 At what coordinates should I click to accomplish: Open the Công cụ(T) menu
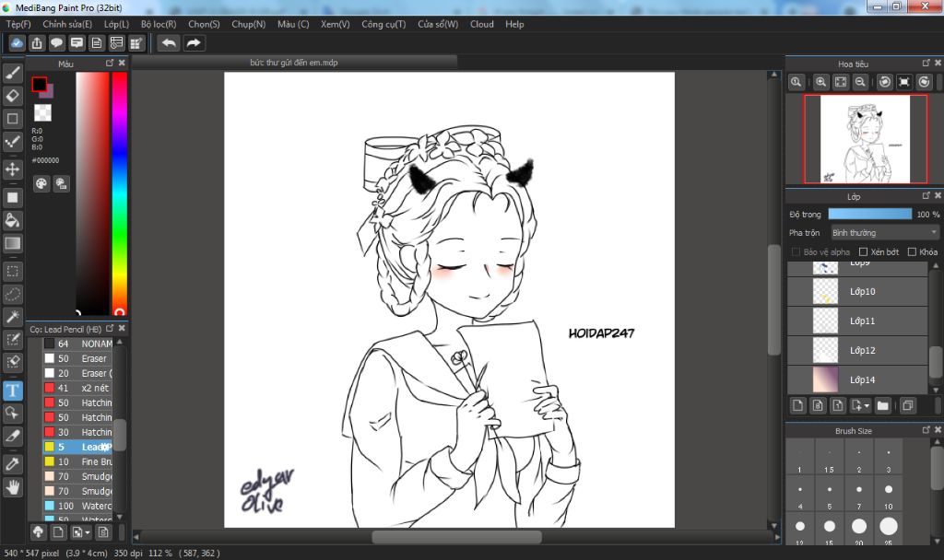pos(383,24)
